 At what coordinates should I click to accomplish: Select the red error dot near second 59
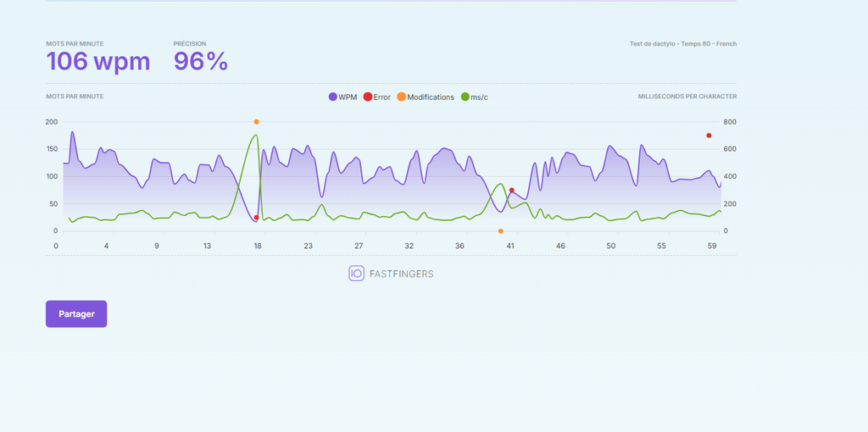(709, 136)
